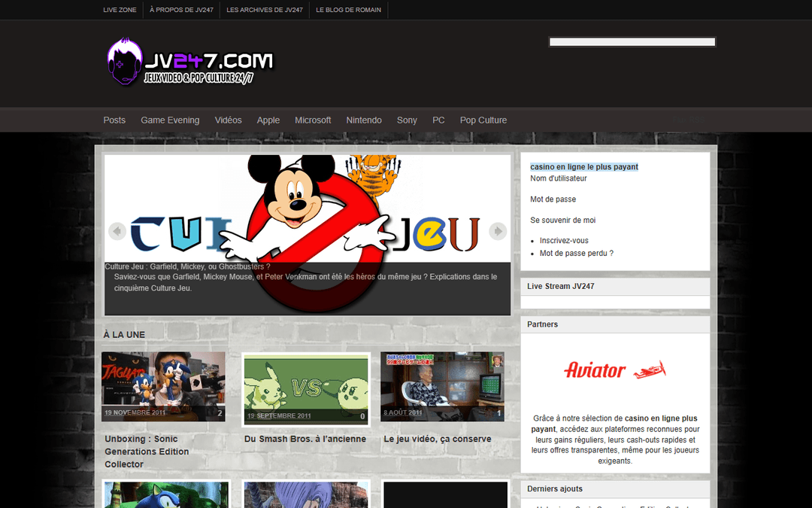Open casino en ligne le plus payant link
This screenshot has width=812, height=508.
click(x=584, y=167)
